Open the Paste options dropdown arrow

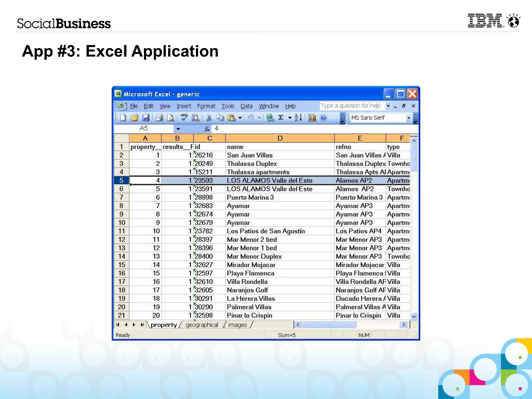point(240,118)
